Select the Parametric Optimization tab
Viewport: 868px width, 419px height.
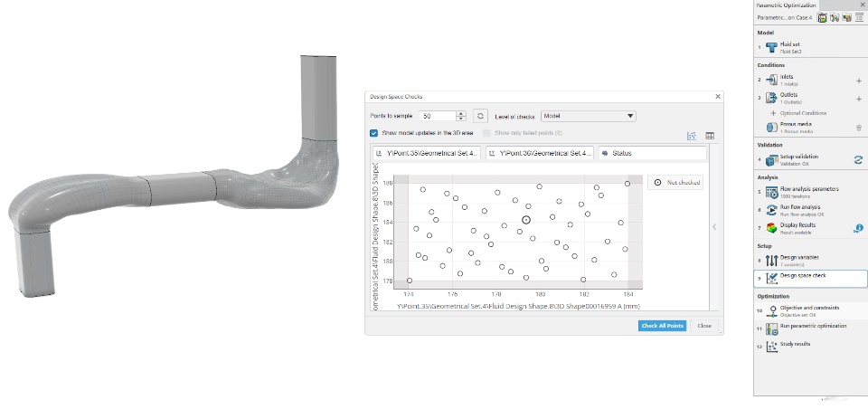coord(786,5)
